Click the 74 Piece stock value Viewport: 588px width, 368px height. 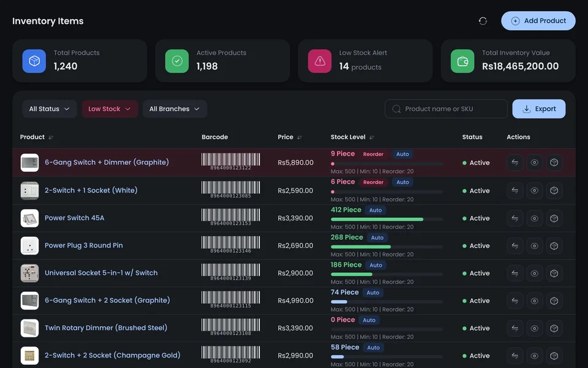tap(345, 292)
